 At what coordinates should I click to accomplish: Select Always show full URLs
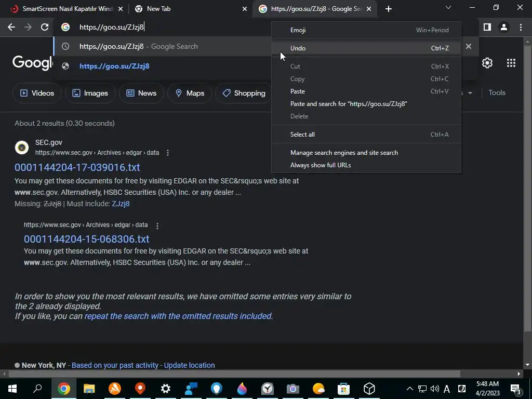pos(366,165)
